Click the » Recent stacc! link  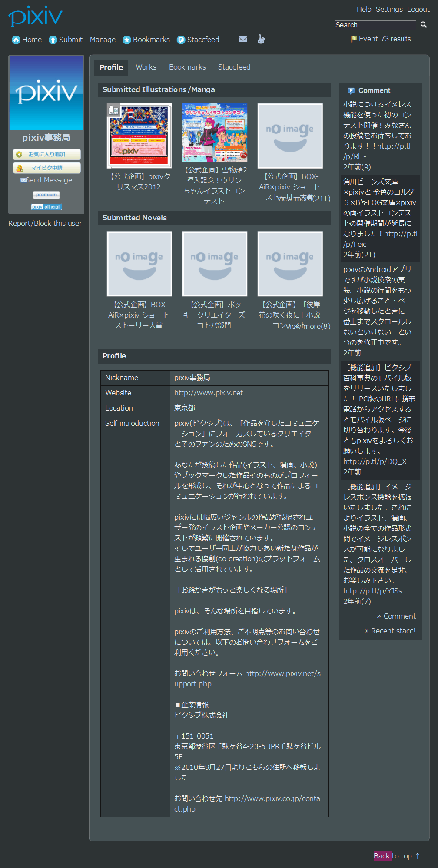pyautogui.click(x=390, y=631)
